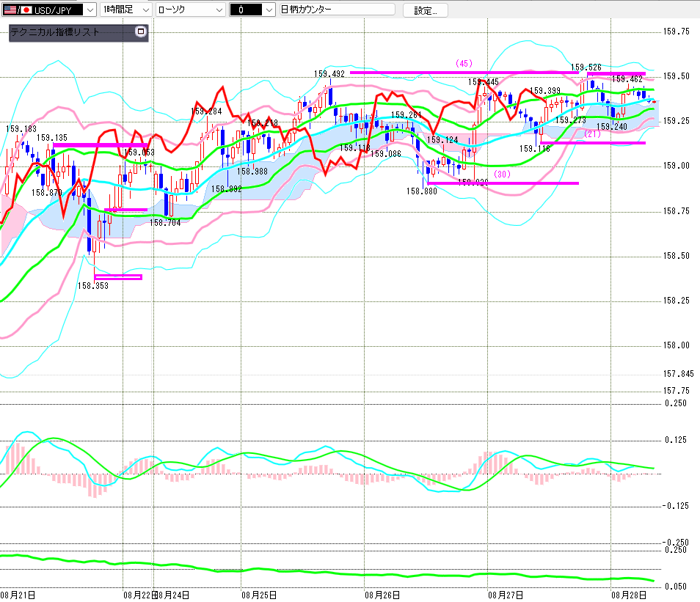The image size is (700, 602).
Task: Click the (30) day-count label
Action: point(502,174)
